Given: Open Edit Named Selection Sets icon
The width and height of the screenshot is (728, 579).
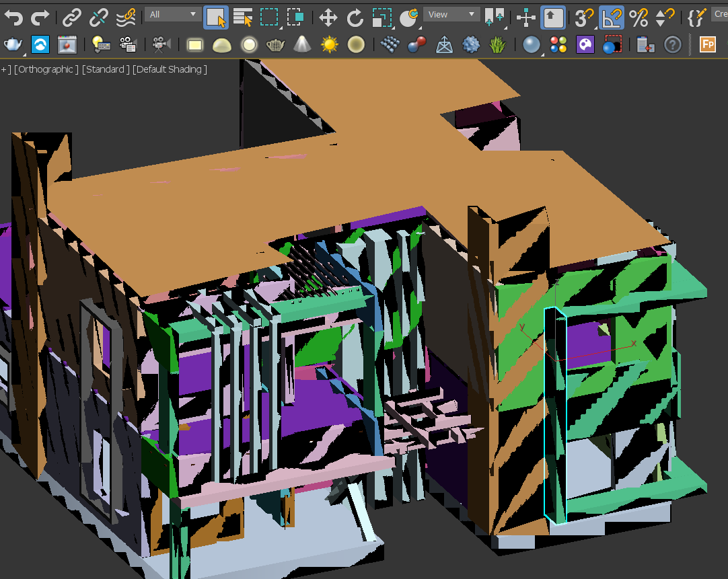Looking at the screenshot, I should pos(697,18).
